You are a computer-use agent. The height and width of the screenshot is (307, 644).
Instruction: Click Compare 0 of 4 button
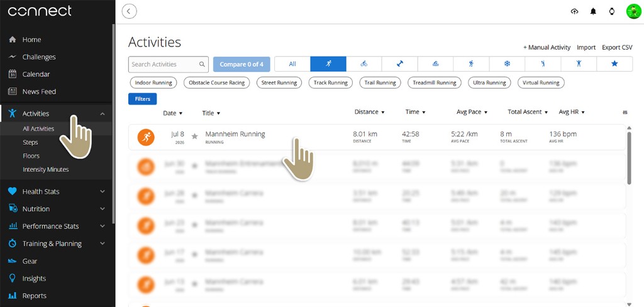coord(241,64)
